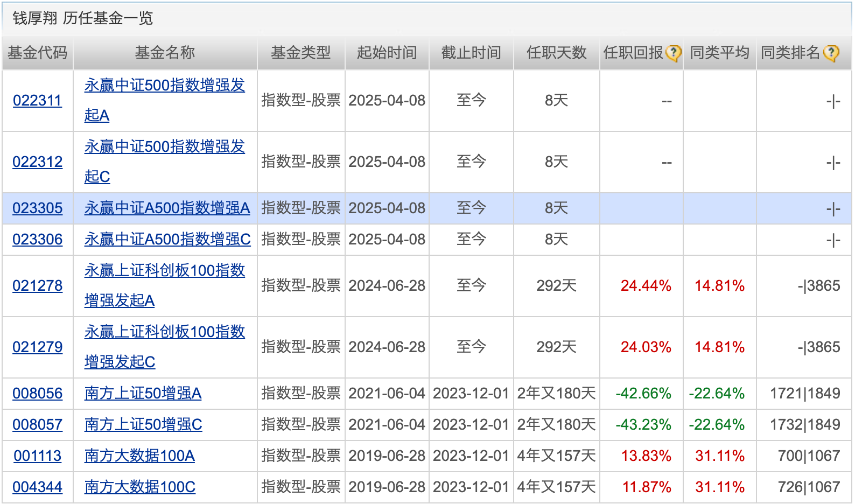855x504 pixels.
Task: Click the 钱厚翔 历任基金一览 title
Action: 83,18
